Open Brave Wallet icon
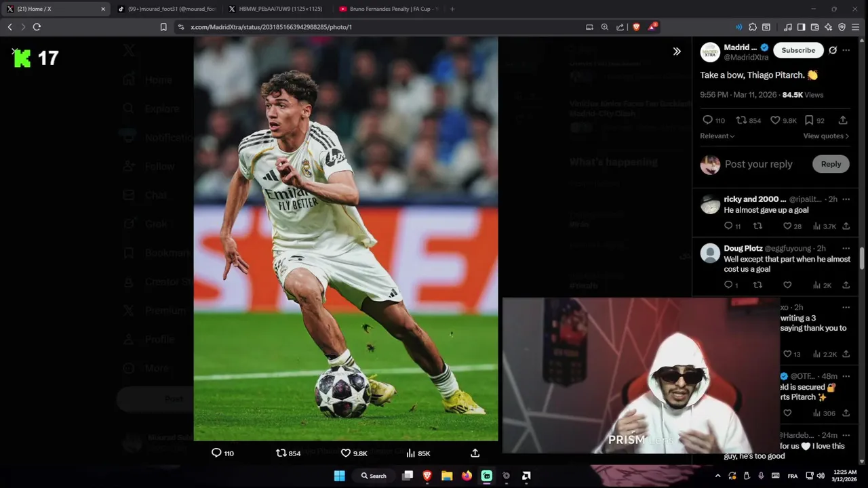Screen dimensions: 868x488 point(814,27)
